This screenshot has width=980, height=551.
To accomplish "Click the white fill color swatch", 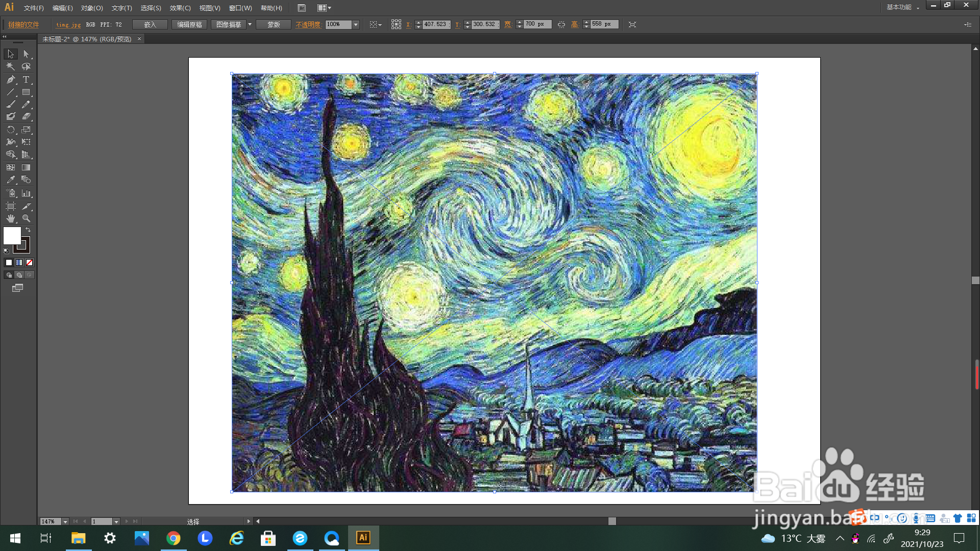I will pyautogui.click(x=11, y=235).
